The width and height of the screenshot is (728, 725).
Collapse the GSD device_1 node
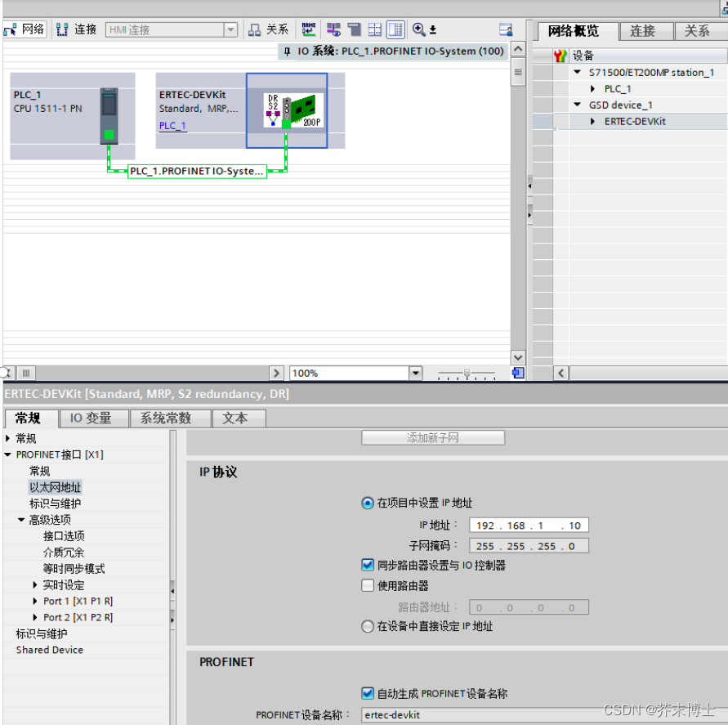[577, 105]
